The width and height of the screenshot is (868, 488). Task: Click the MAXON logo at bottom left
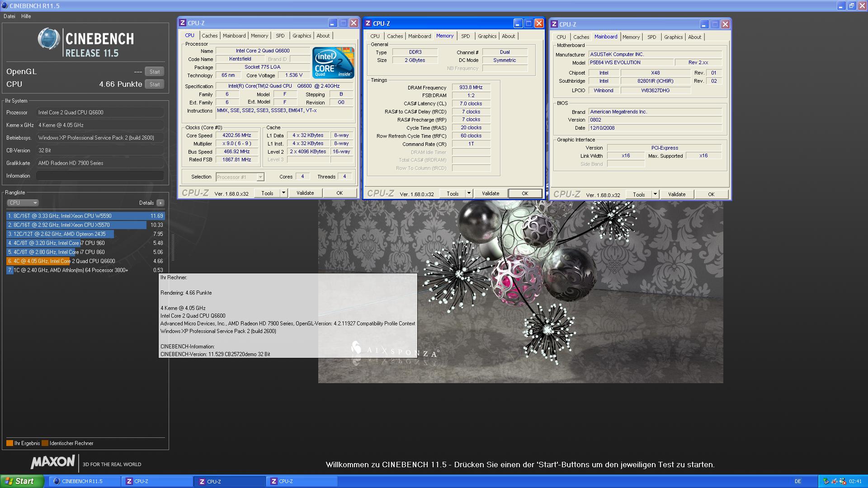52,462
